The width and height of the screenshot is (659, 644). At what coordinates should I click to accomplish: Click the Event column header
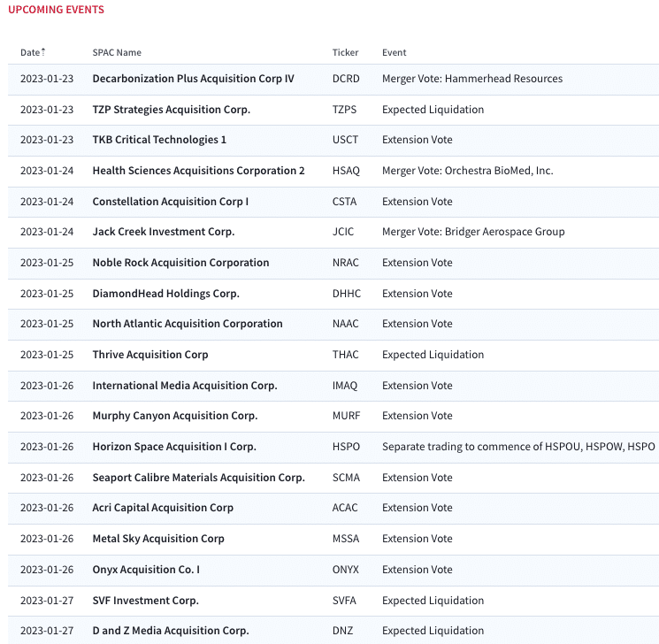(x=394, y=52)
